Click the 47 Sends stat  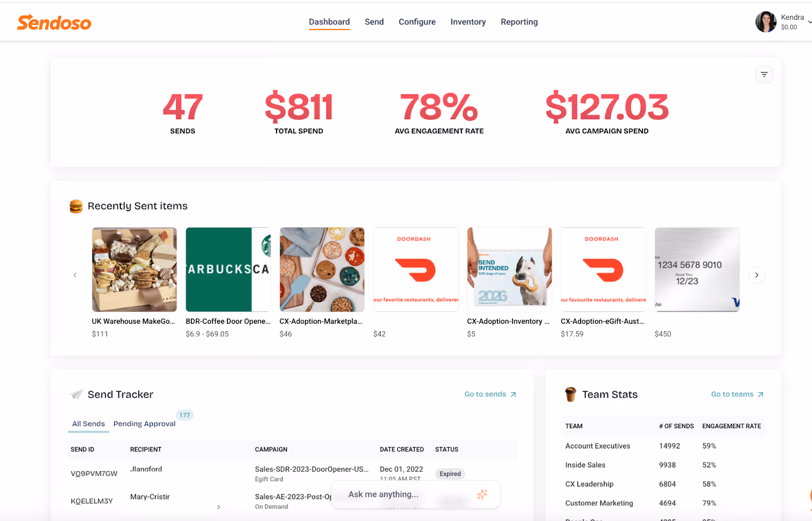pyautogui.click(x=183, y=113)
